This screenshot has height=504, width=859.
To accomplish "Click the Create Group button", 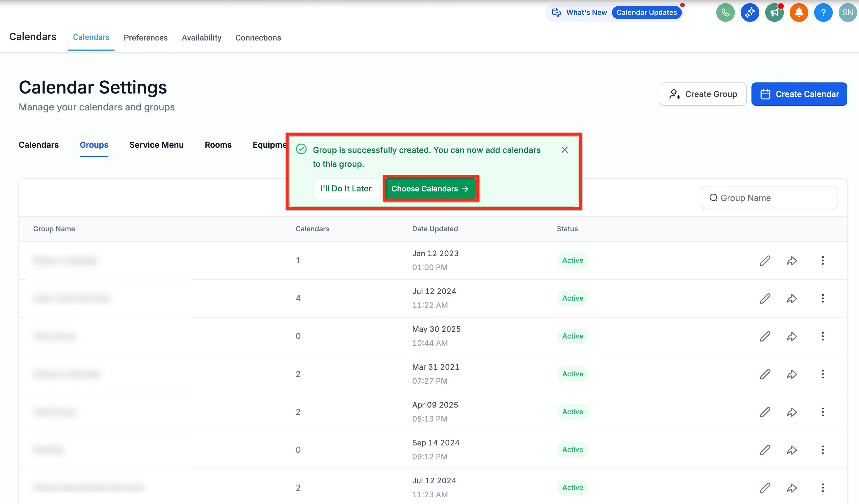I will pyautogui.click(x=703, y=94).
